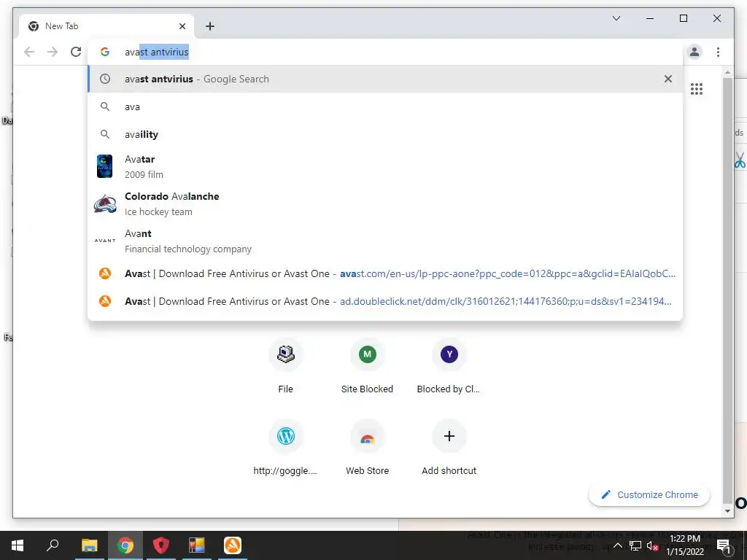Open the red shield app in taskbar
The image size is (747, 560).
point(161,545)
